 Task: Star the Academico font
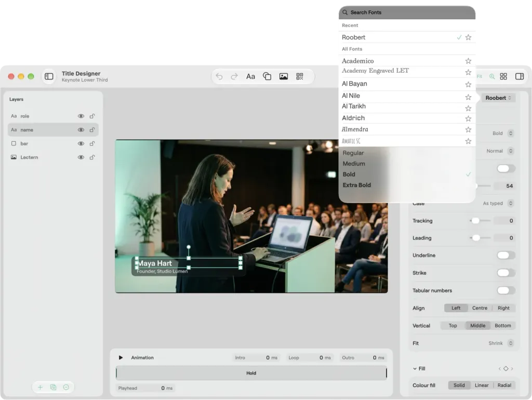coord(468,61)
